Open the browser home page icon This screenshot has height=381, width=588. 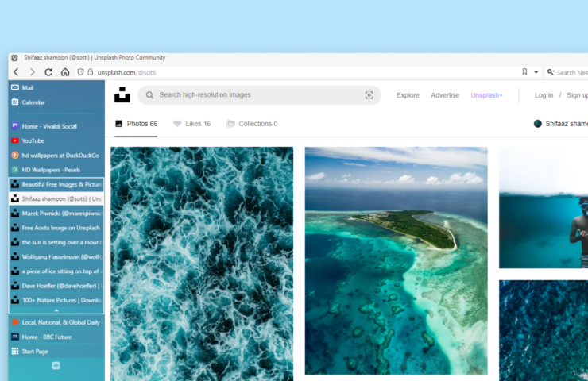point(65,72)
